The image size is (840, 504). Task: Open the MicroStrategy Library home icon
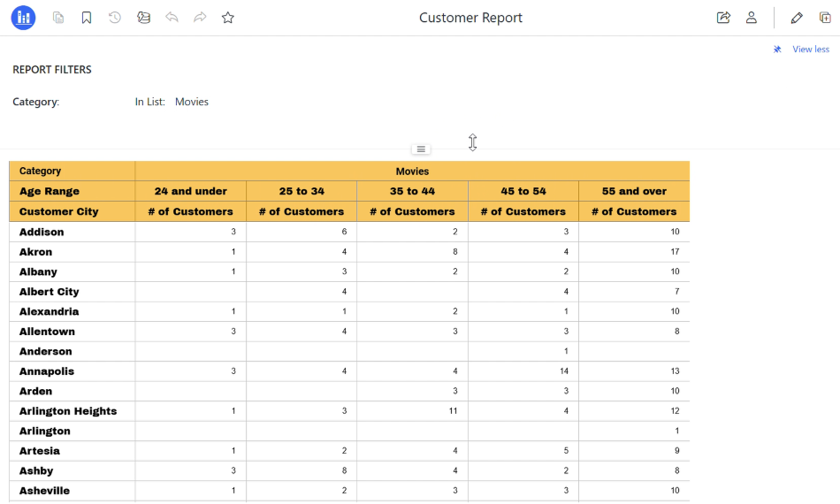tap(23, 18)
